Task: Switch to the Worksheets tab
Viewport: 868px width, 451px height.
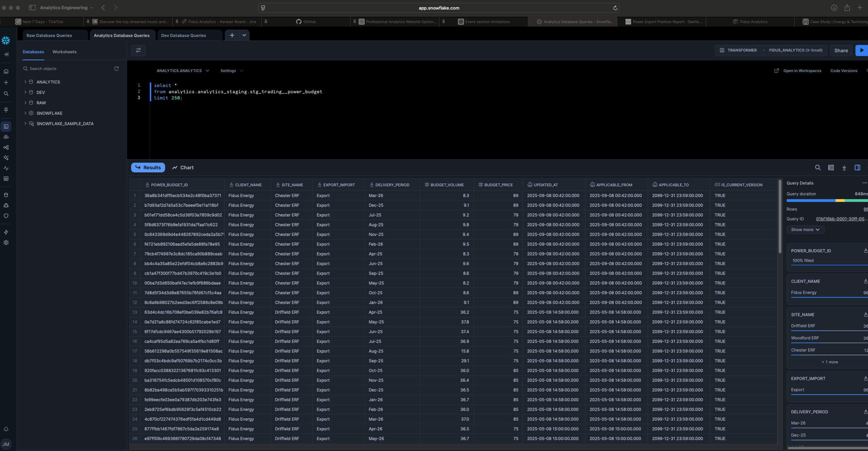Action: coord(64,52)
